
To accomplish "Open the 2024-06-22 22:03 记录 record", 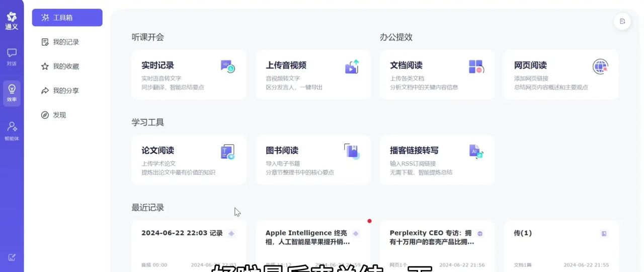I will pos(189,246).
